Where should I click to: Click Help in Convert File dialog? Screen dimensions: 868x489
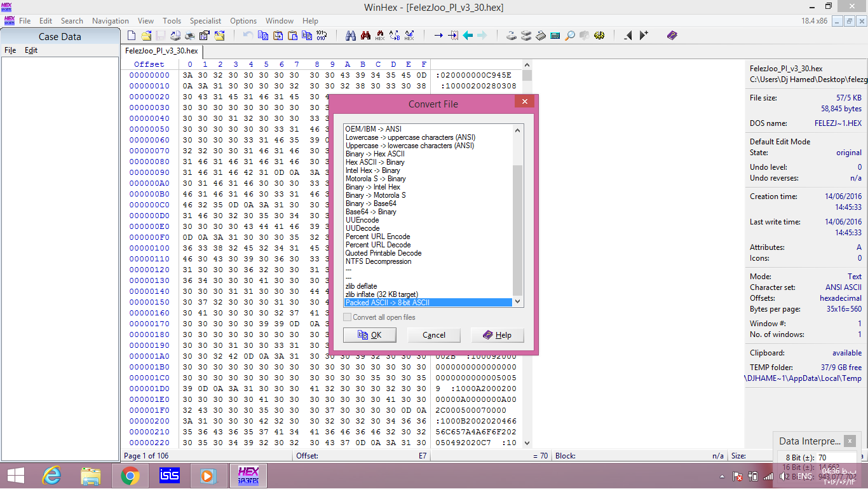(498, 335)
